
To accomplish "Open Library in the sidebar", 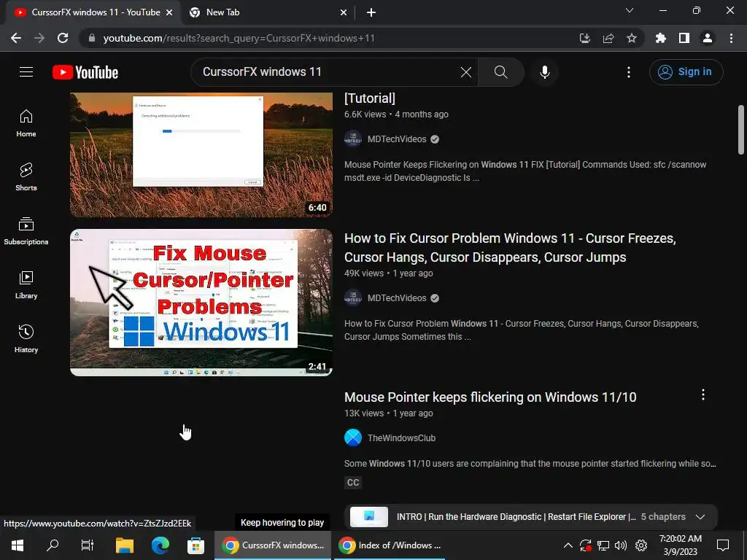I will pyautogui.click(x=26, y=285).
